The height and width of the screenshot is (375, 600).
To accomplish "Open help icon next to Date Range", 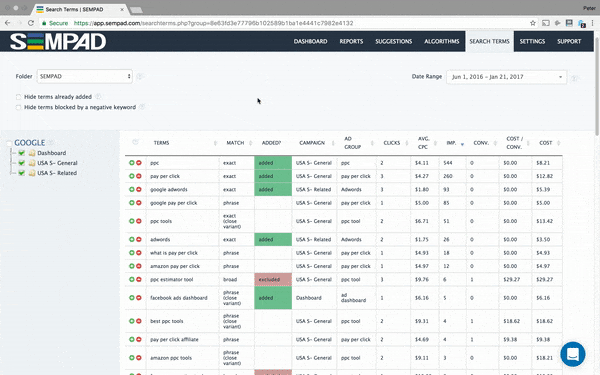I will 574,78.
